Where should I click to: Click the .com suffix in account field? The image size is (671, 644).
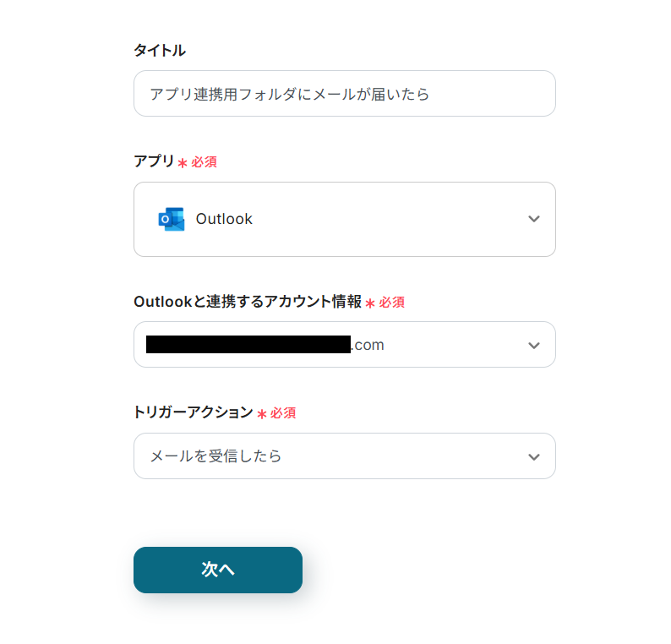pos(368,345)
